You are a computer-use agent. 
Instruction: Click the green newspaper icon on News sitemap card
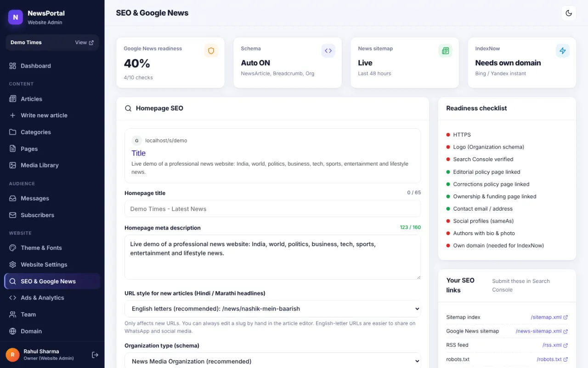(445, 51)
